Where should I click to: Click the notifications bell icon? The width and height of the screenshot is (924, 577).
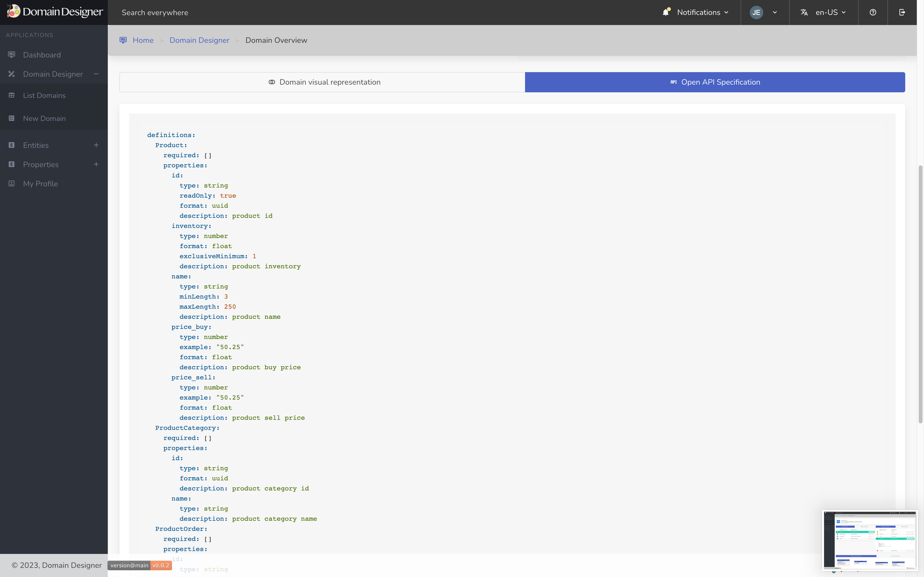point(666,12)
